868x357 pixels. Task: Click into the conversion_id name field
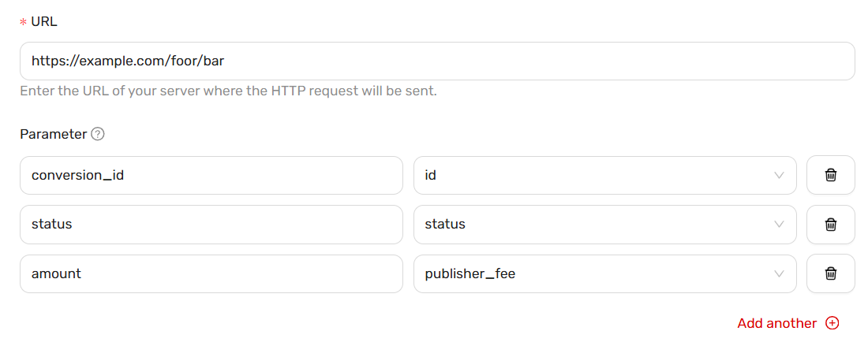point(211,175)
